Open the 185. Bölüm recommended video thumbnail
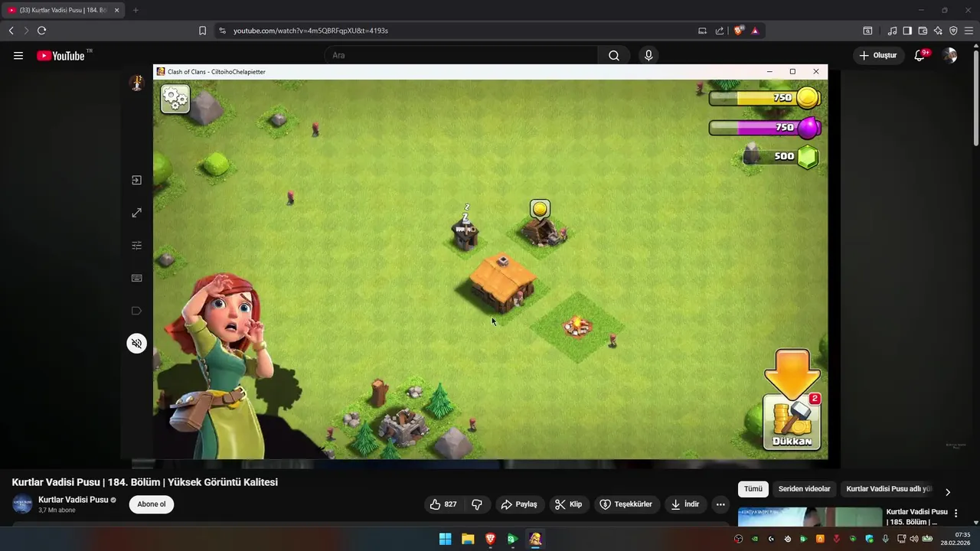The image size is (980, 551). point(810,517)
